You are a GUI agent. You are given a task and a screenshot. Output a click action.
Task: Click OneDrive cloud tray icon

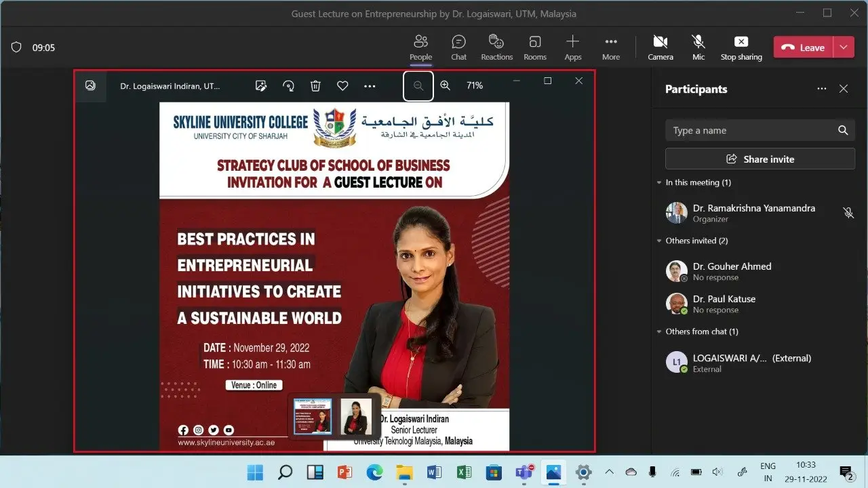(x=631, y=472)
